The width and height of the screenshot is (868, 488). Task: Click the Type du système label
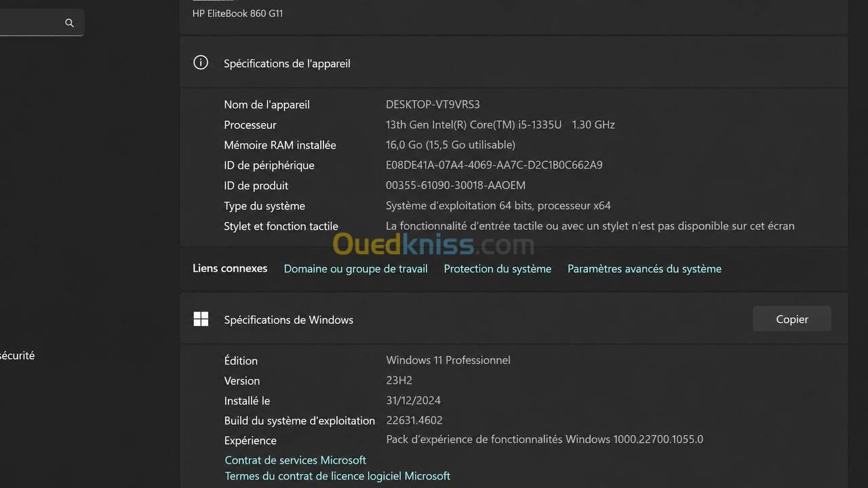(x=264, y=206)
